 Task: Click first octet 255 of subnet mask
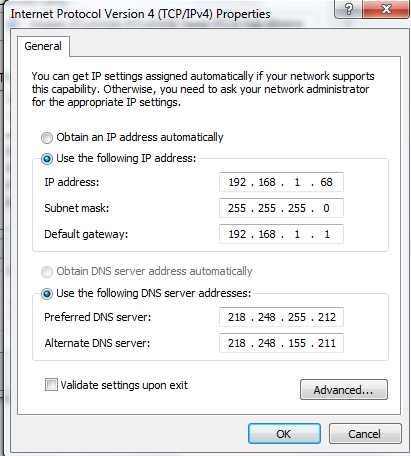pyautogui.click(x=237, y=208)
